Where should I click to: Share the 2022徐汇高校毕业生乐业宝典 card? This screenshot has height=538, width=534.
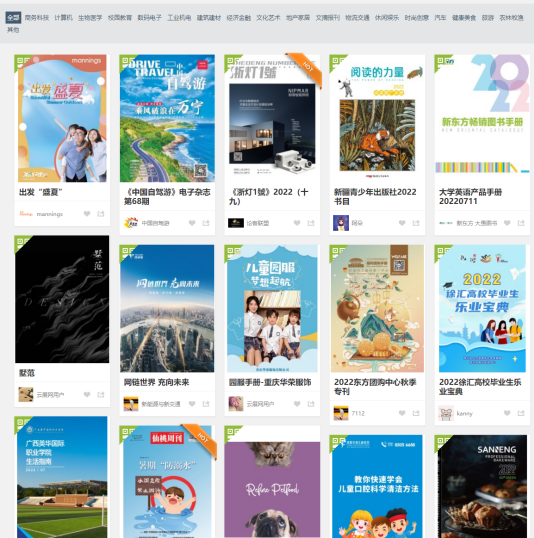pyautogui.click(x=521, y=413)
